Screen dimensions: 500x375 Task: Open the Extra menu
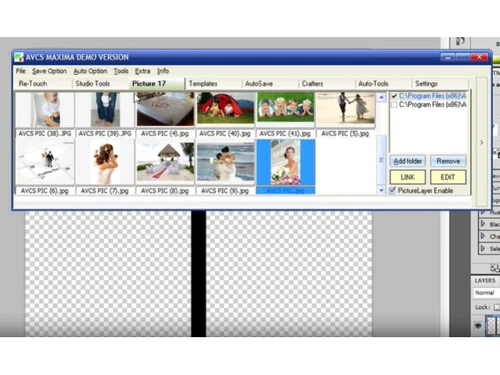coord(142,71)
